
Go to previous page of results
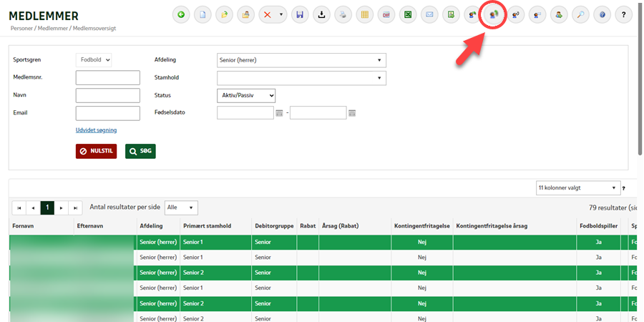[33, 208]
